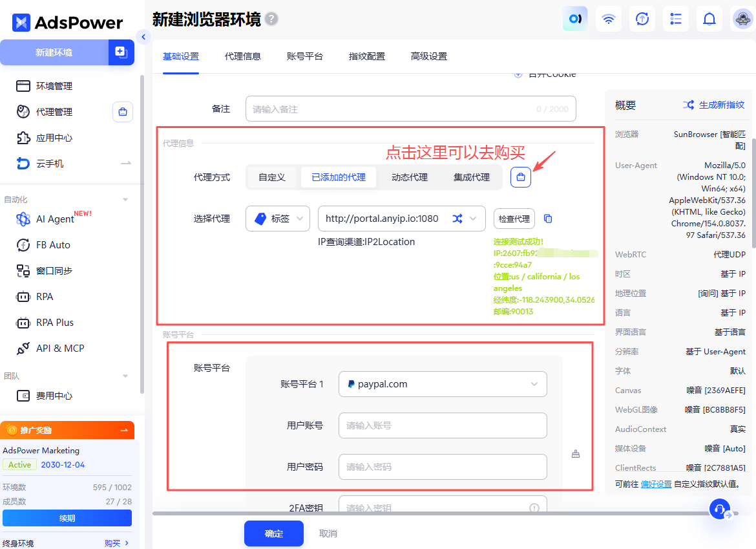
Task: Click the shop bag icon beside 代理管理
Action: pos(123,112)
